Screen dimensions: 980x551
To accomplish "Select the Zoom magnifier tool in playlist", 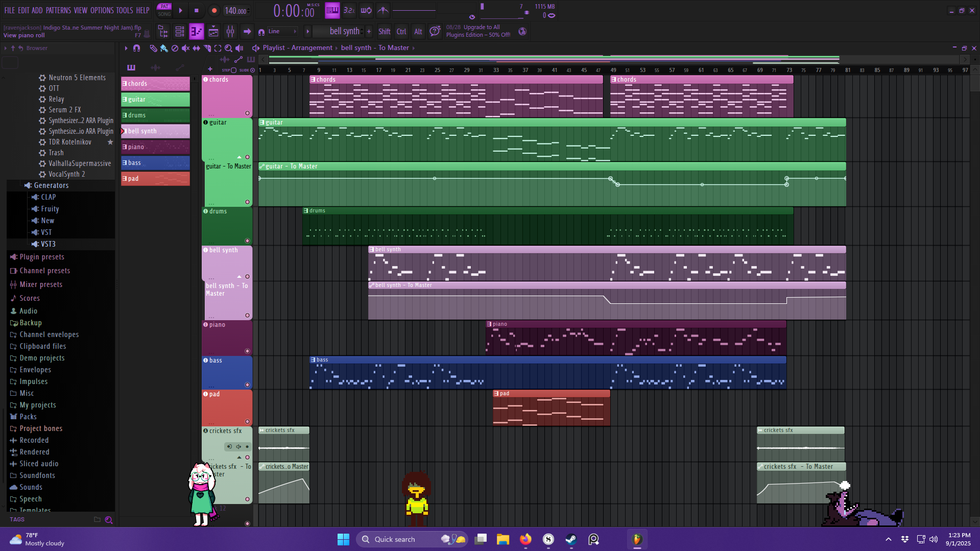I will click(x=228, y=48).
